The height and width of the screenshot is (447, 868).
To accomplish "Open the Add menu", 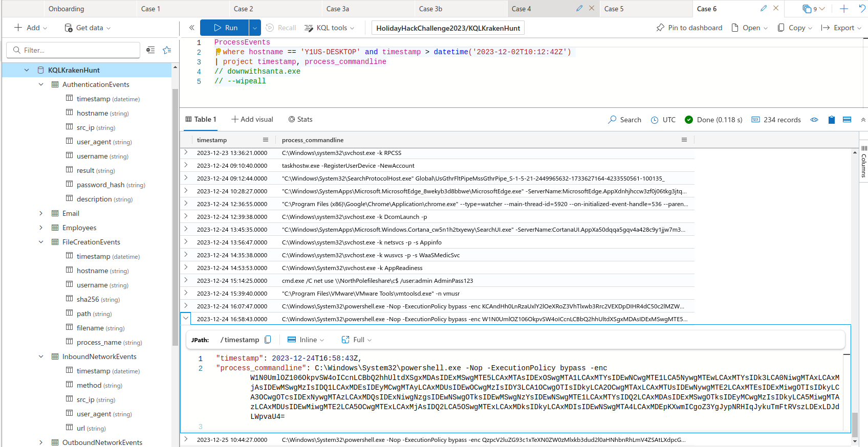I will (31, 28).
